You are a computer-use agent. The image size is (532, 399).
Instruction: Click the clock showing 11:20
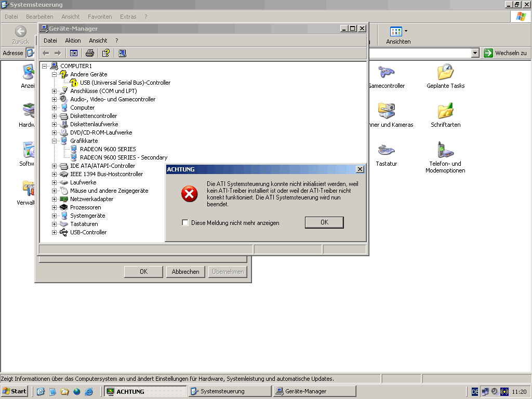click(x=519, y=392)
